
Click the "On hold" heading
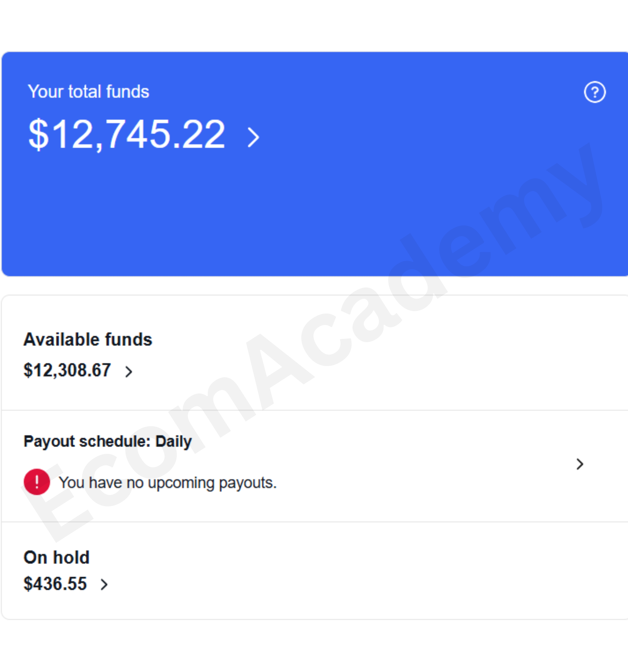click(57, 557)
